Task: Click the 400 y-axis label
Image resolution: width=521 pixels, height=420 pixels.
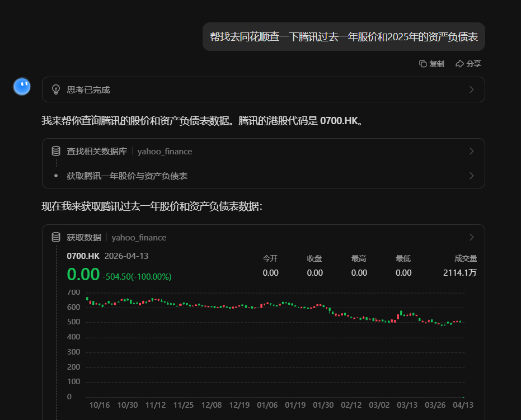Action: coord(73,337)
